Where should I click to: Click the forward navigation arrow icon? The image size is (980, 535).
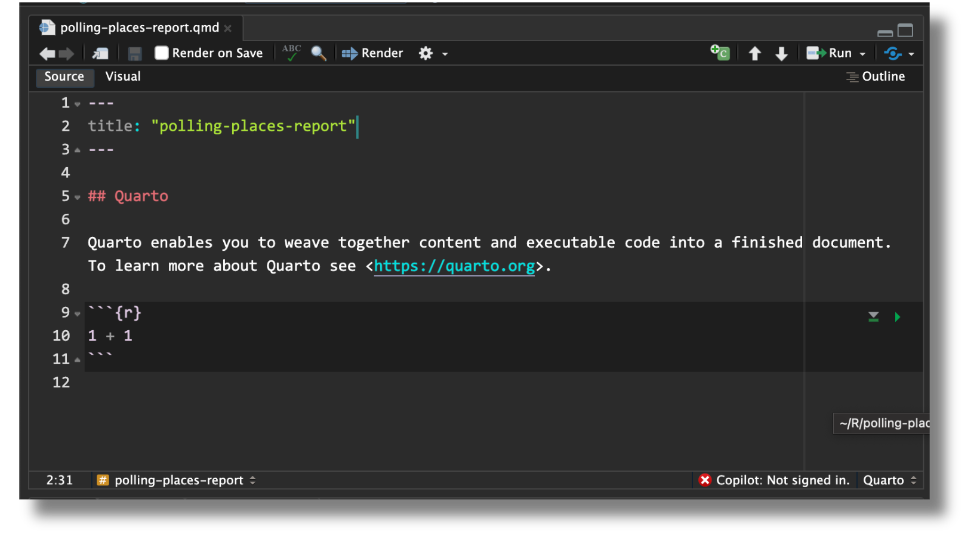tap(66, 54)
